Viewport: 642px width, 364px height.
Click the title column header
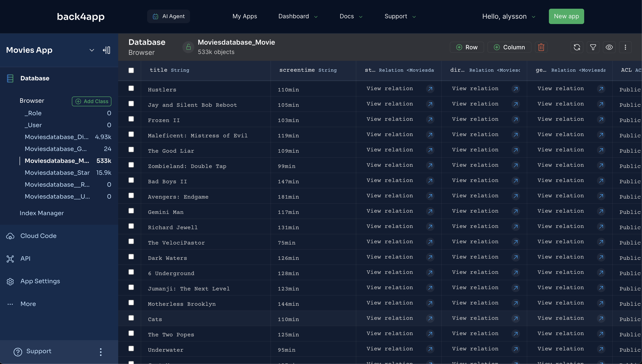206,70
